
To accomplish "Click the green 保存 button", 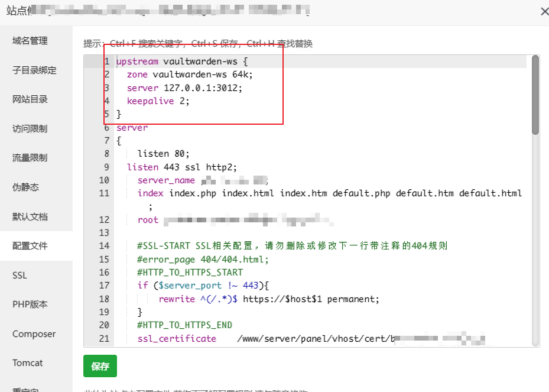I will coord(100,366).
